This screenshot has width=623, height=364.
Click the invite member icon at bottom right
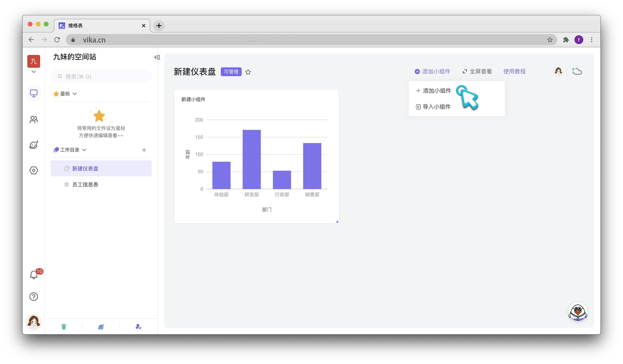click(x=138, y=327)
